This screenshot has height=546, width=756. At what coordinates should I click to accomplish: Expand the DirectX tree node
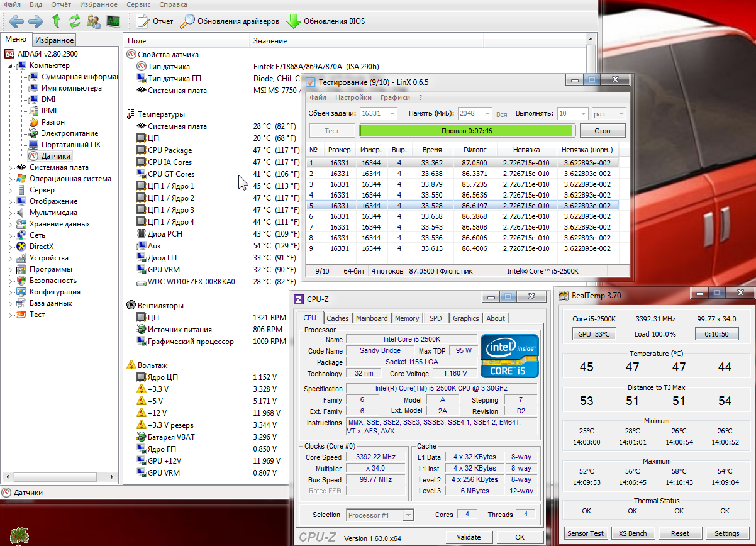point(11,247)
